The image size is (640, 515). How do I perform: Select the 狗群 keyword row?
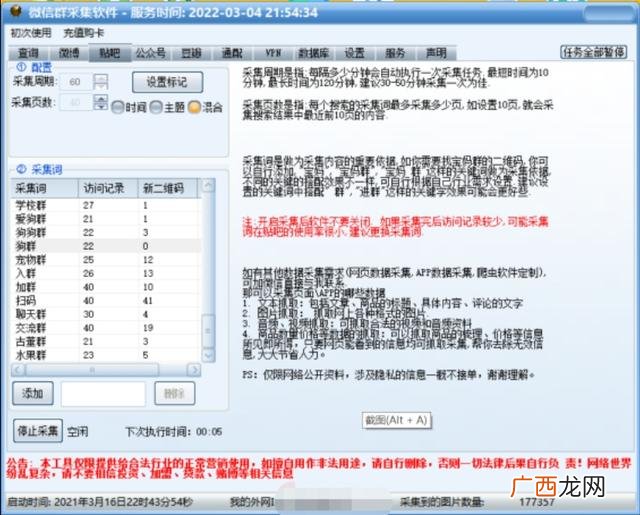click(x=106, y=246)
